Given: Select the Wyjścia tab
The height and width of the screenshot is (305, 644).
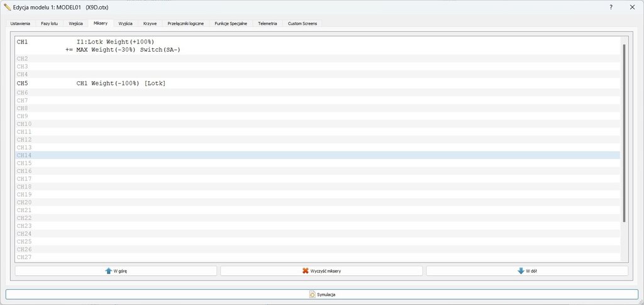Looking at the screenshot, I should pyautogui.click(x=125, y=23).
